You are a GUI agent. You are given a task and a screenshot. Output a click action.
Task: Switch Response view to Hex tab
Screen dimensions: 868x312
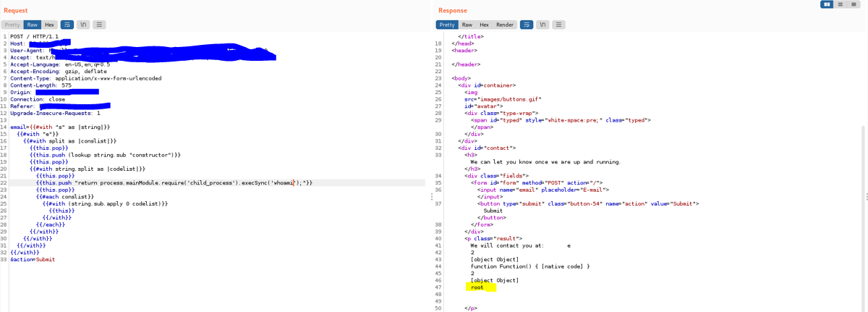(485, 25)
